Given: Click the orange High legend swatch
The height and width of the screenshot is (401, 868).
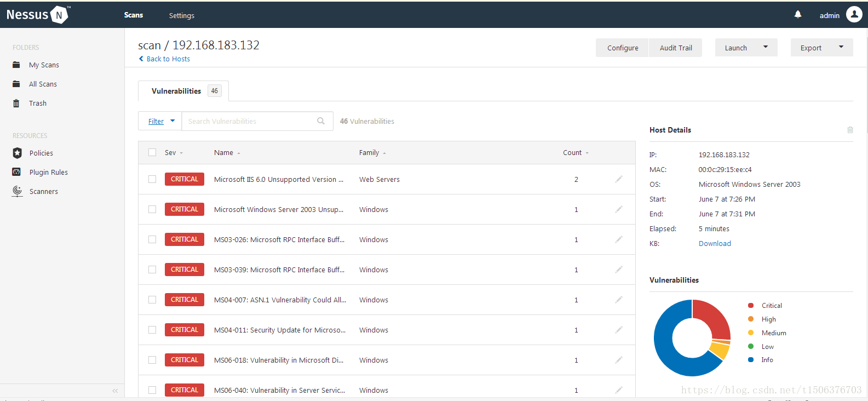Looking at the screenshot, I should 751,319.
